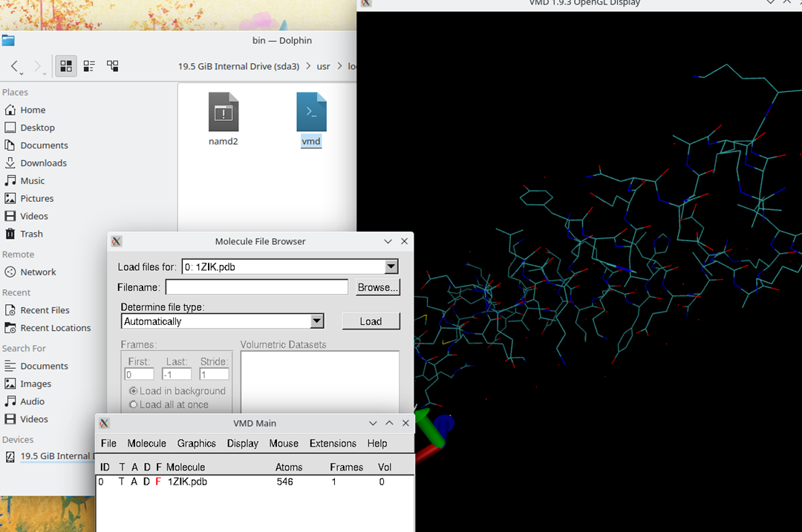Open the Determine file type dropdown
Screen dimensions: 802x532
click(x=317, y=321)
